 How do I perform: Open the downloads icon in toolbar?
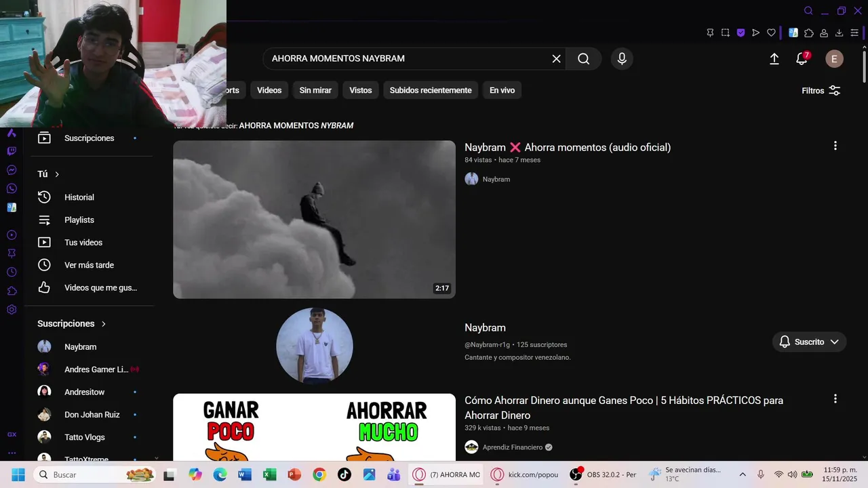tap(840, 33)
